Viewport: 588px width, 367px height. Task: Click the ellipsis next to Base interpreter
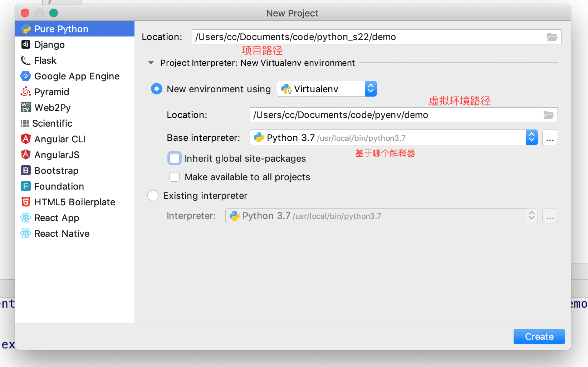(x=550, y=137)
